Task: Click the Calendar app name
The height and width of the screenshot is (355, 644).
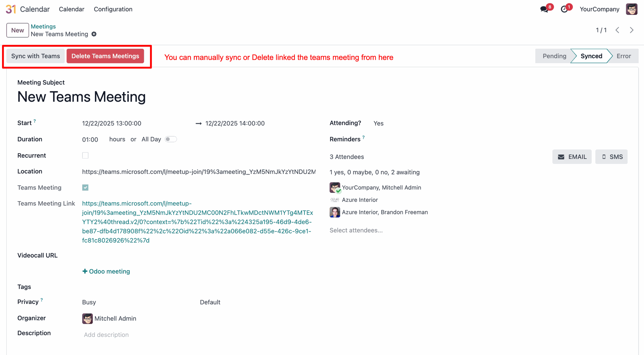Action: pos(35,9)
